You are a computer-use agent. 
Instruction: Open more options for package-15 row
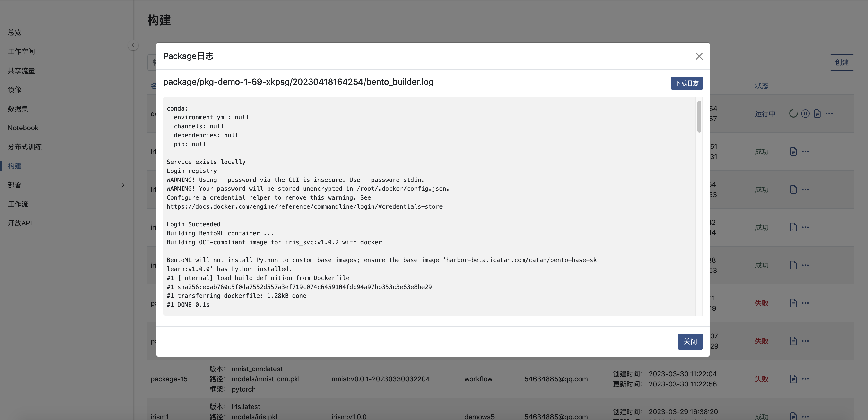click(x=805, y=379)
